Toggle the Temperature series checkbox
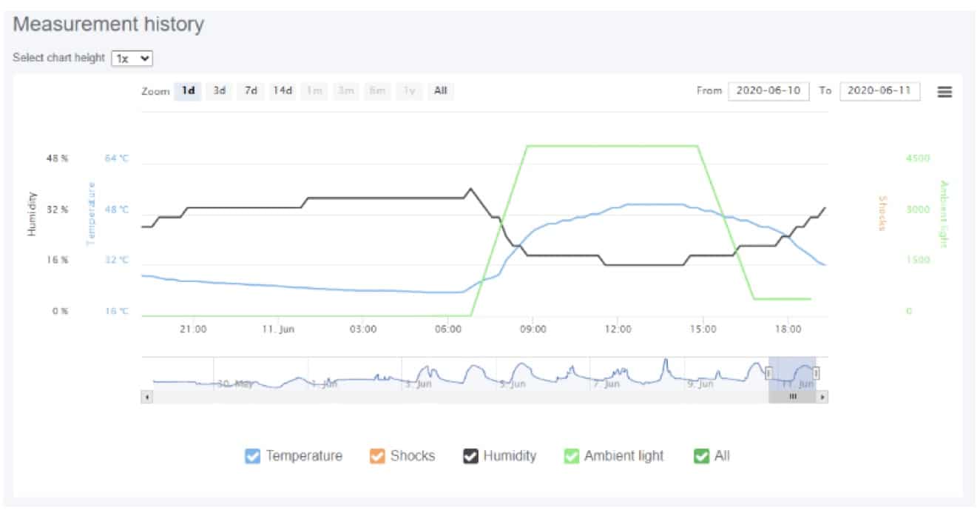This screenshot has width=980, height=513. [253, 456]
